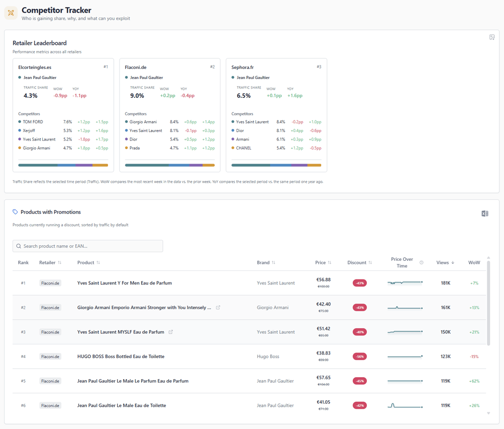Click the -45% discount badge for Le Male Le Parfum
The image size is (504, 429).
[360, 381]
